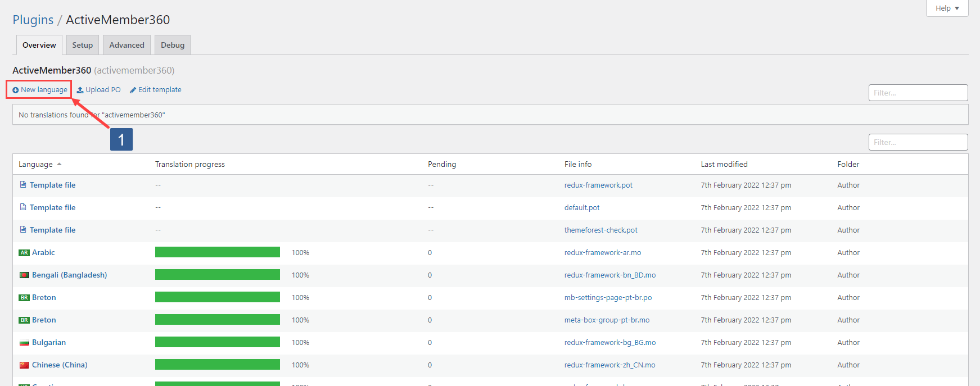Viewport: 980px width, 386px height.
Task: Switch to the Advanced tab
Action: coord(127,46)
